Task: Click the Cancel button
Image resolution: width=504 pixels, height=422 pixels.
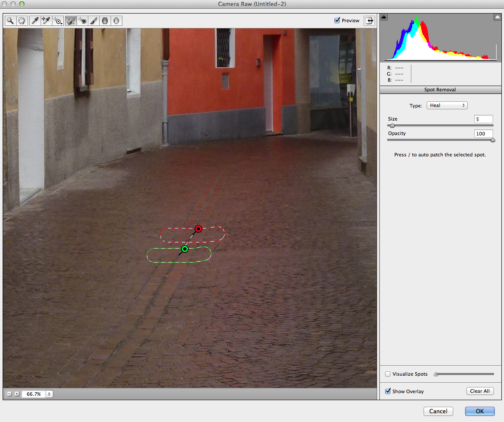Action: (438, 411)
